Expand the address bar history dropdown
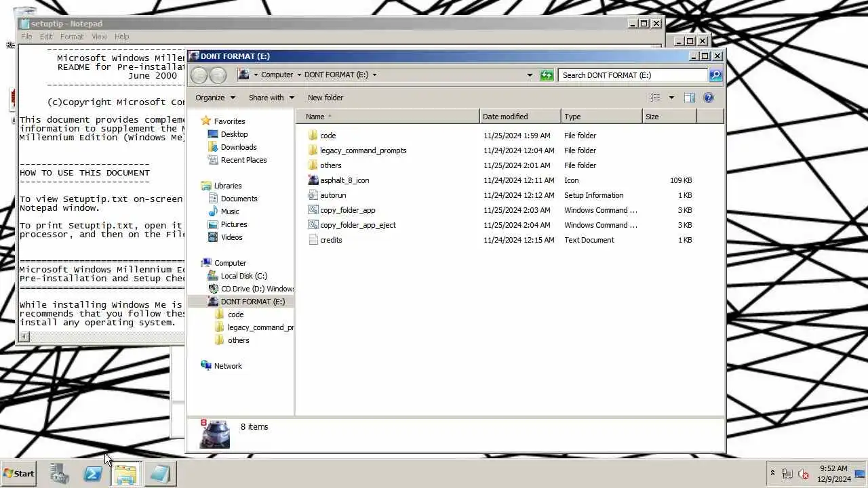This screenshot has height=488, width=868. [x=530, y=75]
